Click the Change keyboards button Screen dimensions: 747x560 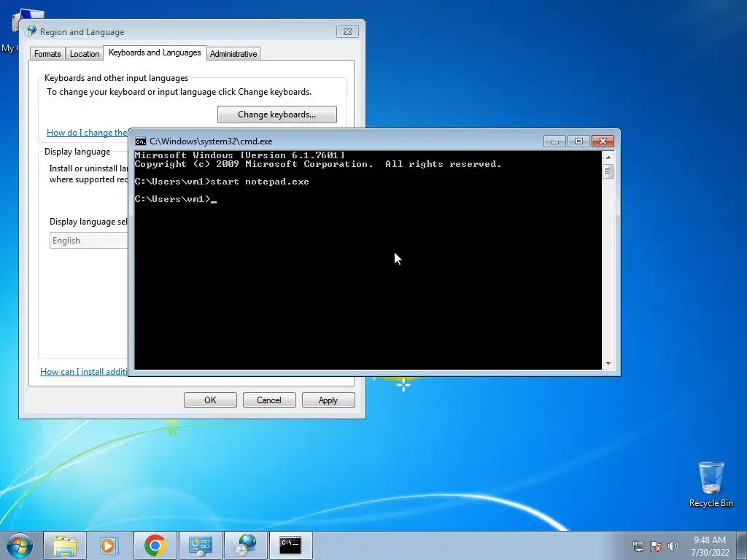[x=276, y=114]
